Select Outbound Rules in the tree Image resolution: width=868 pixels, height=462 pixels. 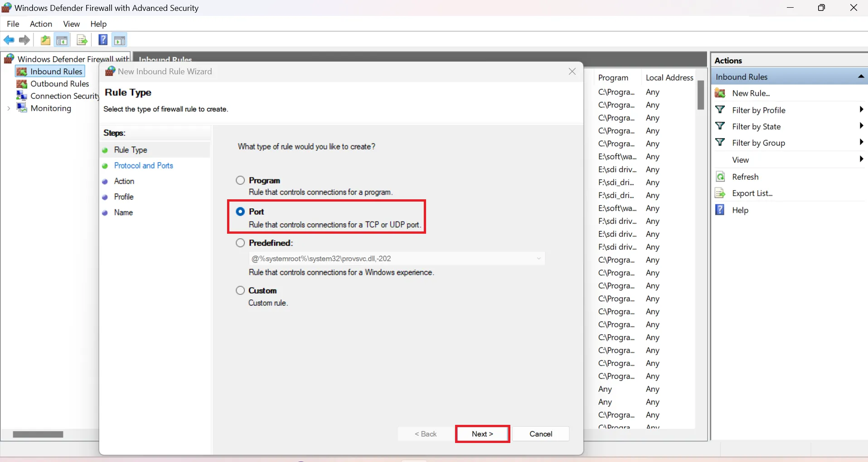click(x=59, y=84)
